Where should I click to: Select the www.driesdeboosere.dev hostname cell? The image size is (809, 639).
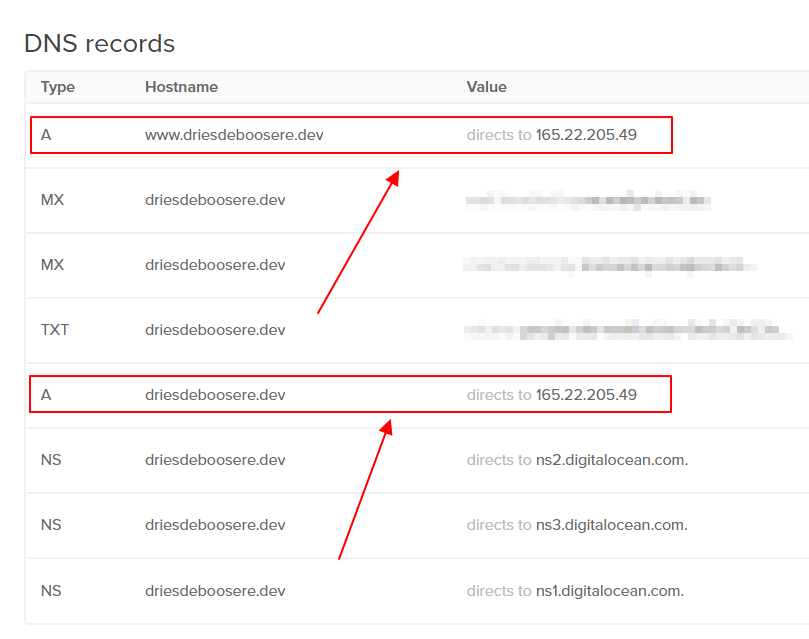234,135
